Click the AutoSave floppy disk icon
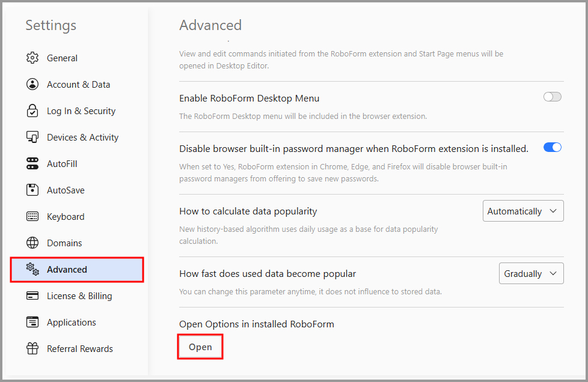588x382 pixels. [x=32, y=190]
